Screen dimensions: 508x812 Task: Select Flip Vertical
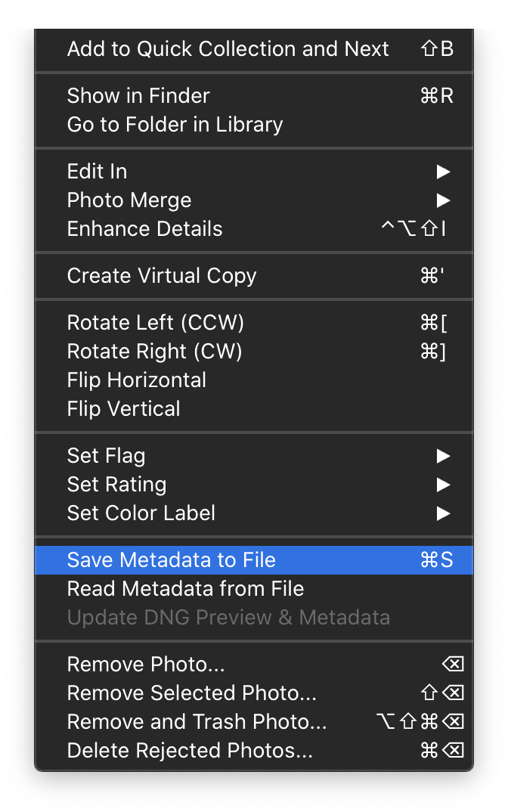[x=124, y=409]
